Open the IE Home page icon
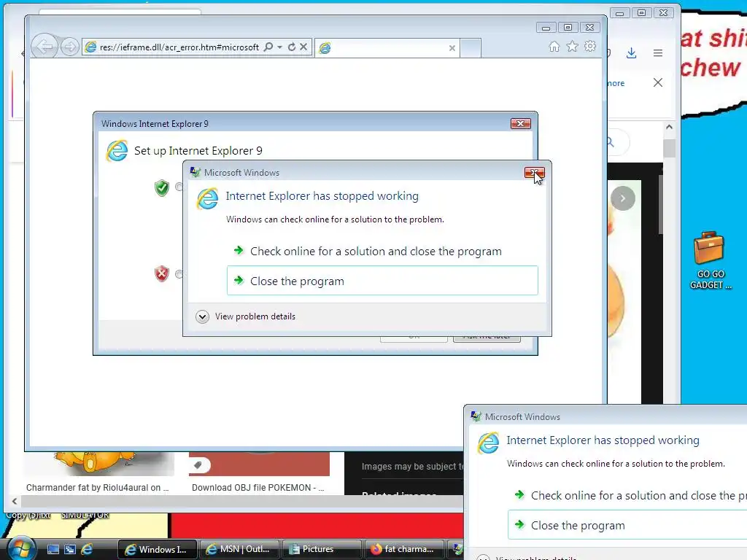The width and height of the screenshot is (747, 560). (554, 46)
